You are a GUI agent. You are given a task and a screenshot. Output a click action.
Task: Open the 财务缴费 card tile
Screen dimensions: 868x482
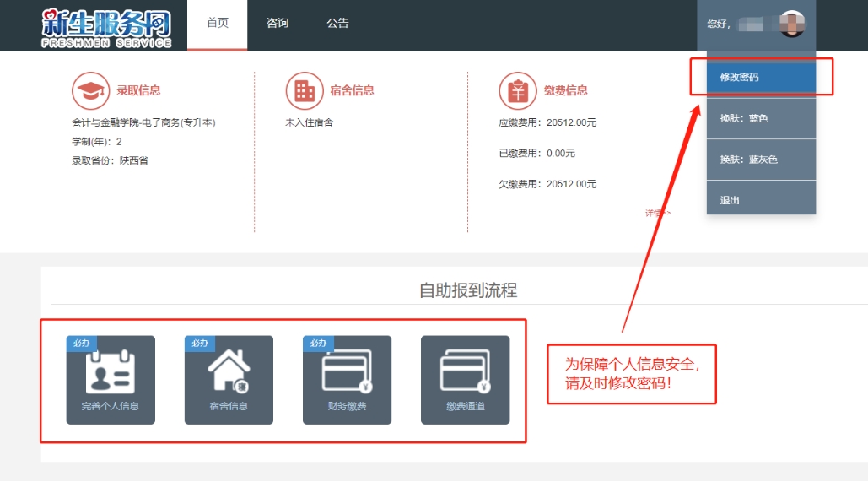(x=347, y=380)
